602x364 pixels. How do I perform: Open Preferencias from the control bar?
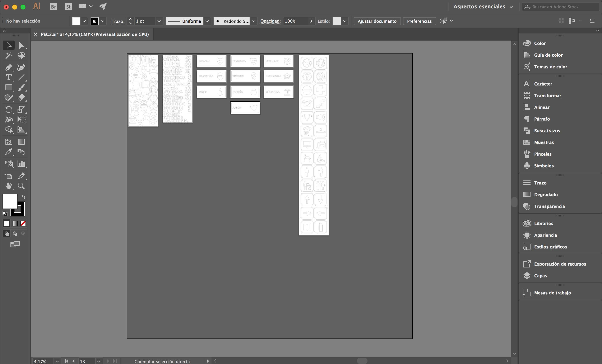(419, 21)
